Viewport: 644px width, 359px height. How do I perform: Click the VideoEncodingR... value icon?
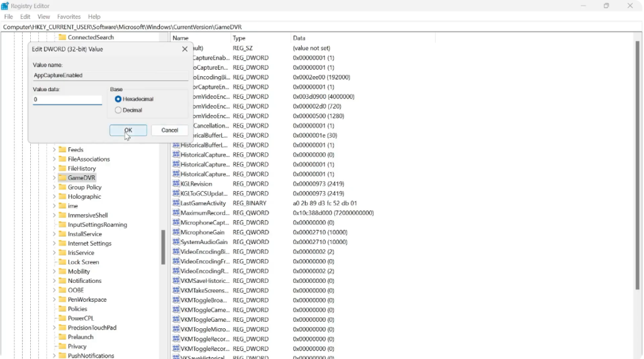[176, 271]
